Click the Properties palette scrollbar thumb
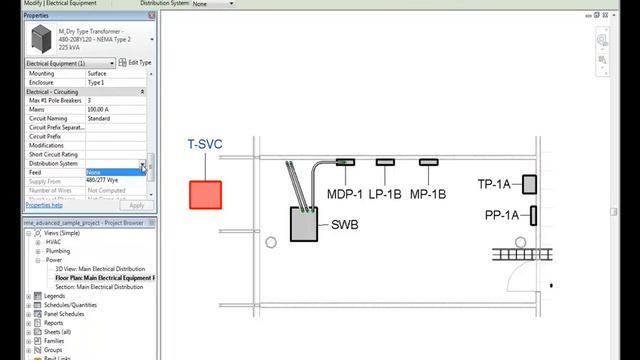Screen dimensions: 640x360 pos(151,167)
